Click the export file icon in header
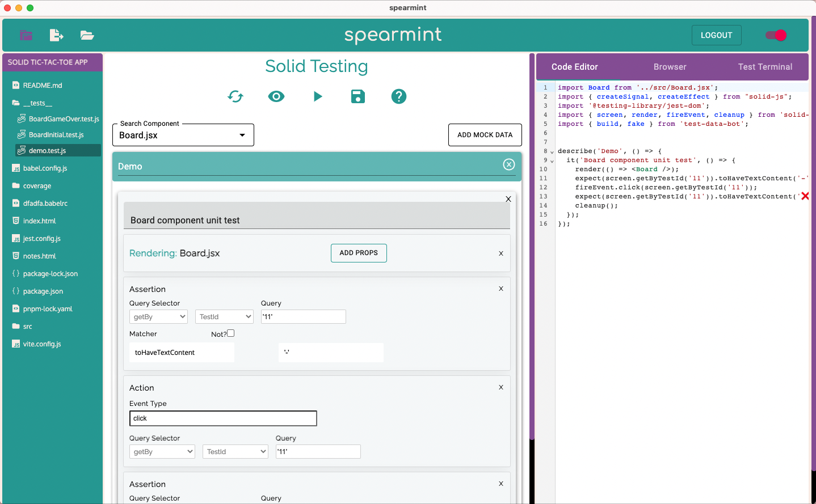Viewport: 816px width, 504px height. tap(56, 35)
